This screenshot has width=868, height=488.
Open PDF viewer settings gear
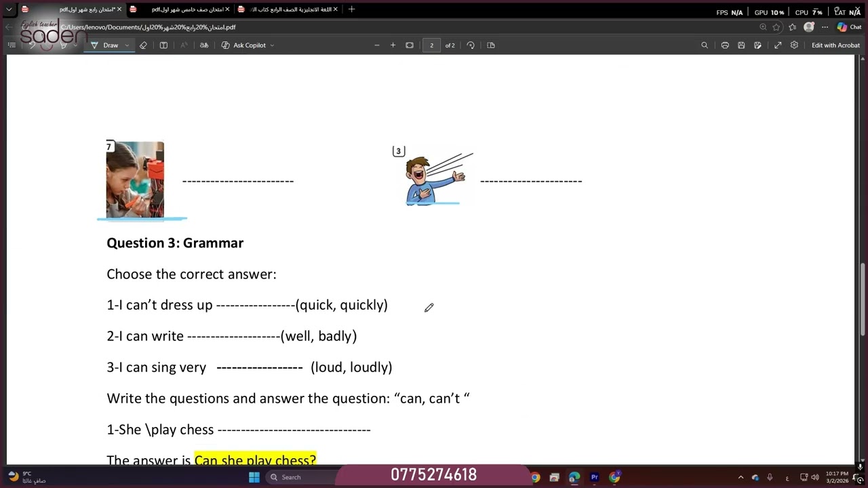(x=794, y=45)
